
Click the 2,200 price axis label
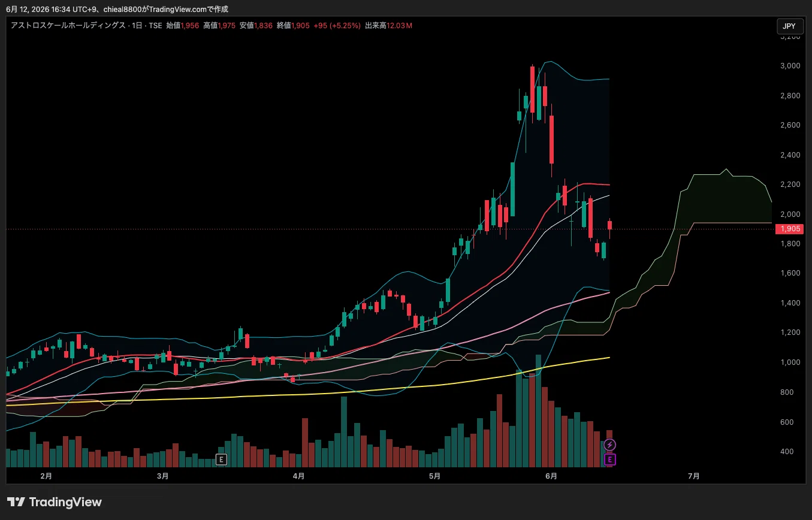point(790,185)
